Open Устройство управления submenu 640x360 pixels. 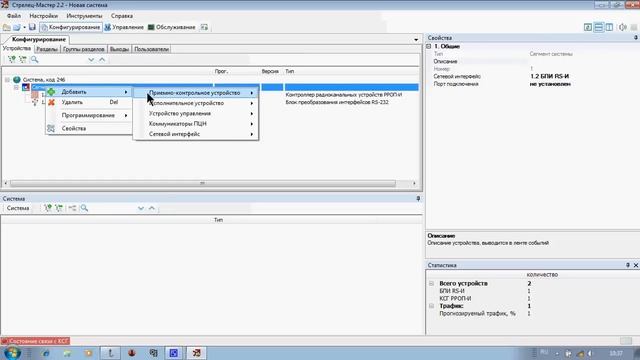[x=196, y=113]
